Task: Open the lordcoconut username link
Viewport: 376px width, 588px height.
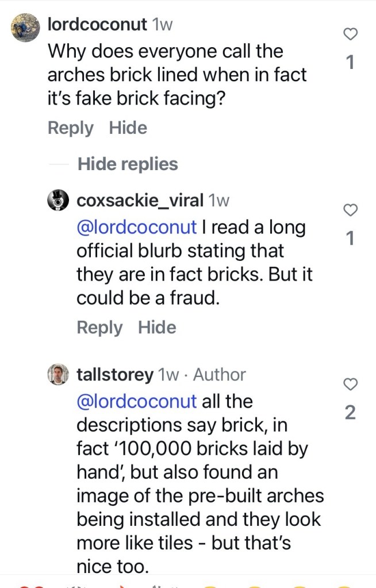Action: [97, 24]
